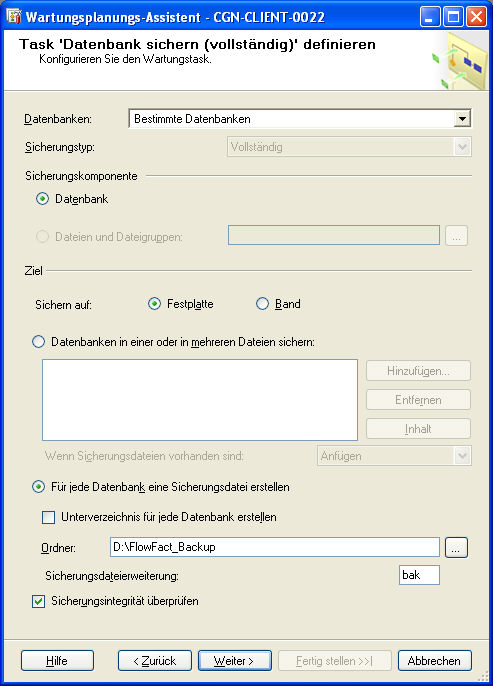This screenshot has height=686, width=493.
Task: Select Datenbanken in einer oder mehreren Dateien sichern
Action: coord(38,342)
